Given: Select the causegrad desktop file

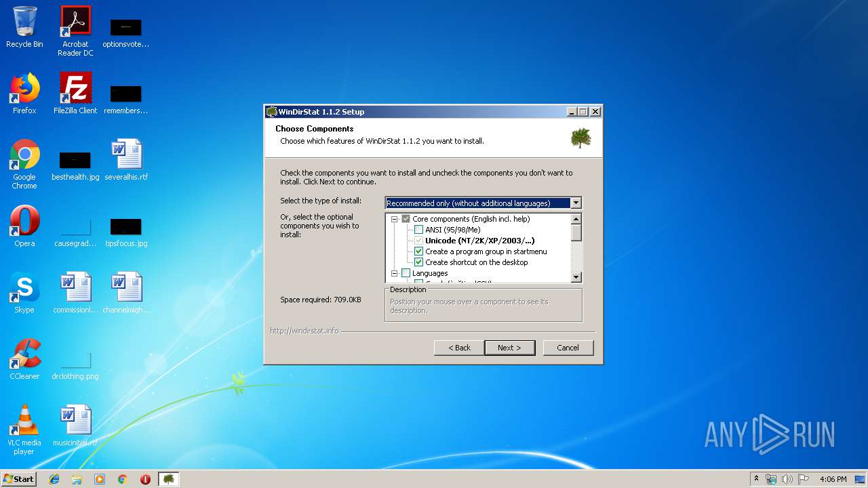Looking at the screenshot, I should coord(75,232).
